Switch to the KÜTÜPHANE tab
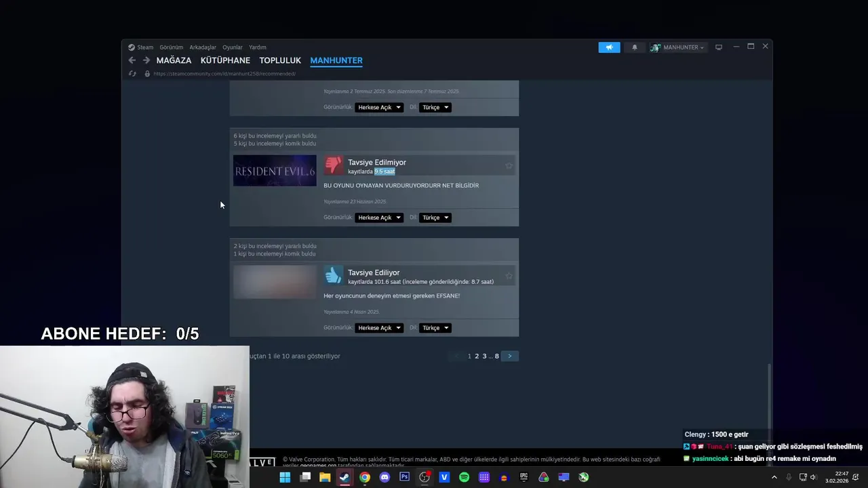The width and height of the screenshot is (868, 488). [x=225, y=60]
